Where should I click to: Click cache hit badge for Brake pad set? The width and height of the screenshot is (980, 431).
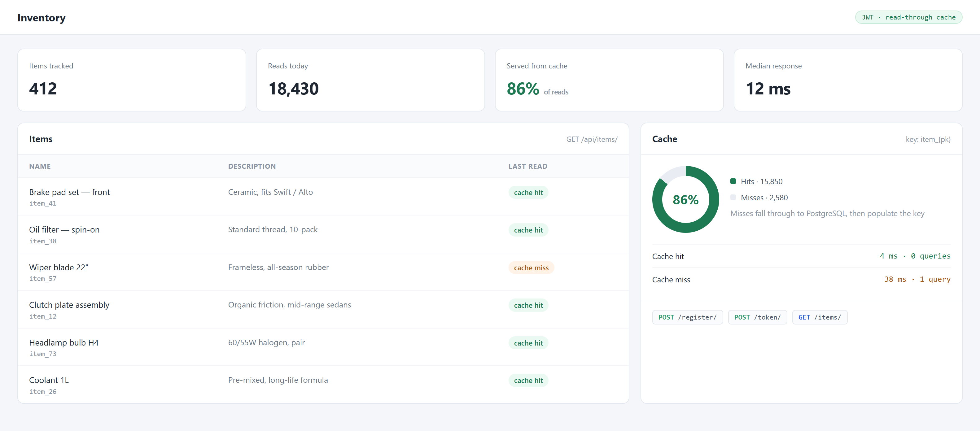pyautogui.click(x=528, y=193)
